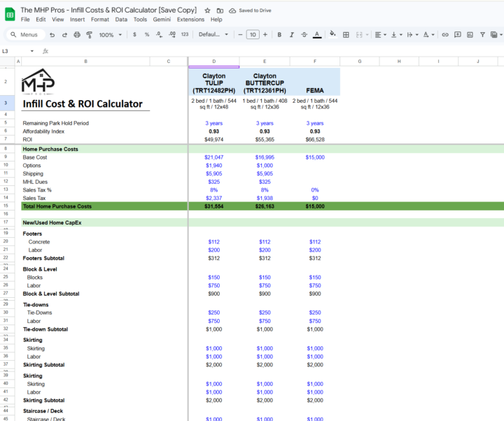Open the text color picker
The width and height of the screenshot is (504, 421).
point(317,35)
